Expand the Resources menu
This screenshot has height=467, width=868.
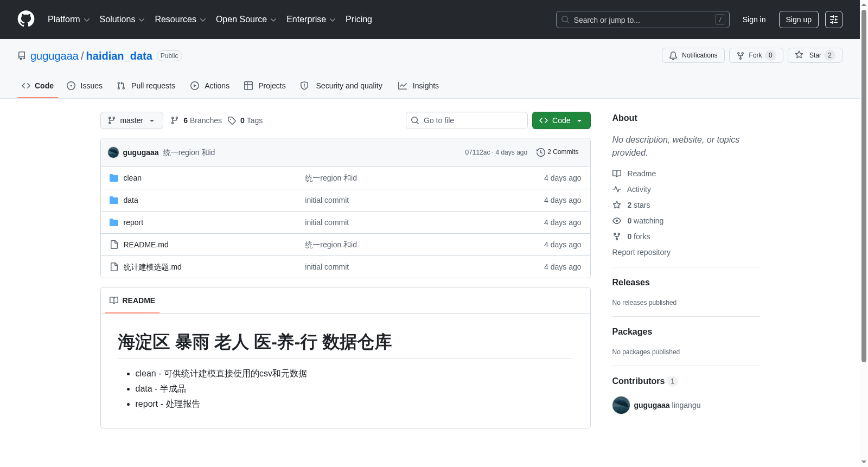point(180,20)
